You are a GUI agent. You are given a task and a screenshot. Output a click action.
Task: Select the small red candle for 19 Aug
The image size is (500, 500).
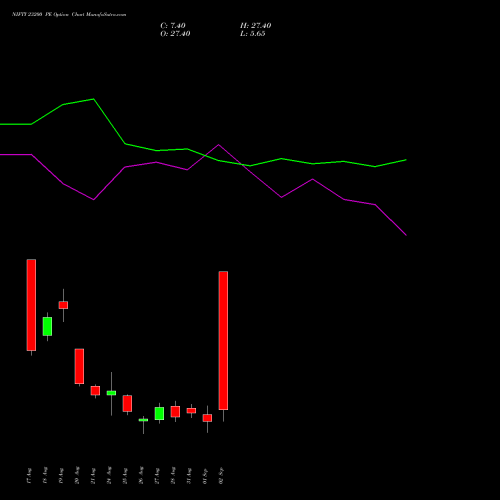click(x=63, y=305)
